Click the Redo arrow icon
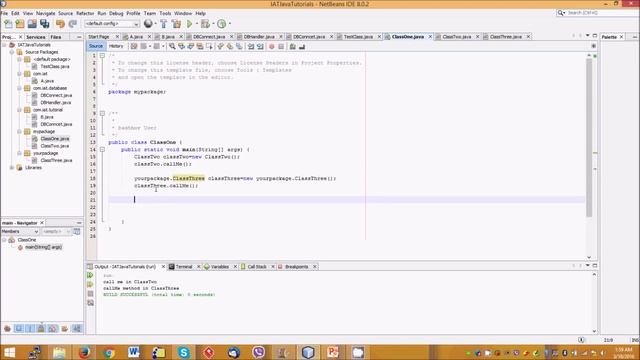Viewport: 640px width, 360px height. tap(73, 24)
